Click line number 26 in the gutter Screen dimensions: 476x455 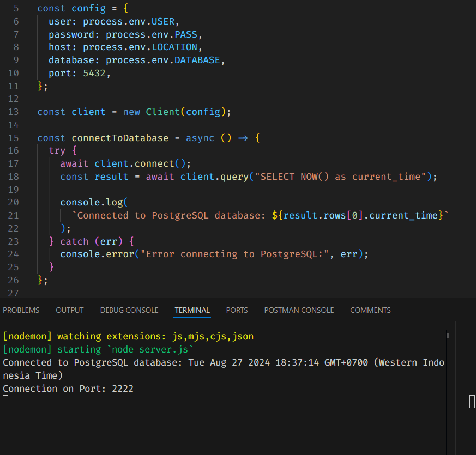pos(13,280)
